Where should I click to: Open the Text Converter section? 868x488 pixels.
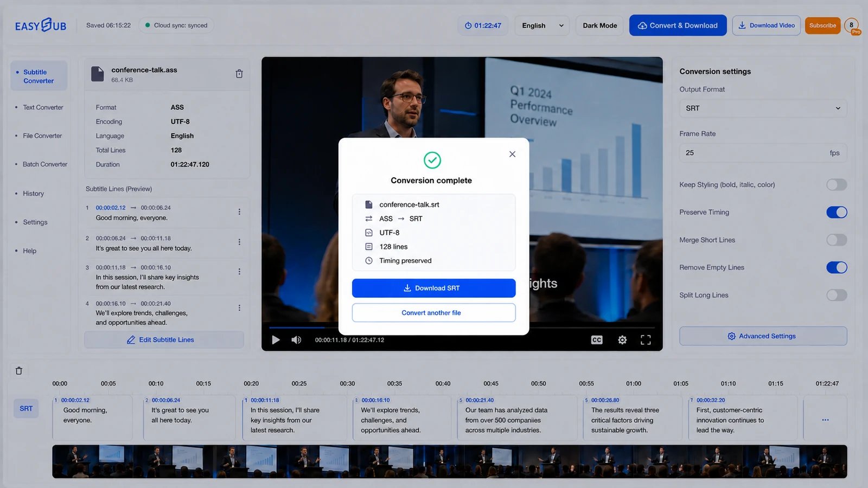[43, 108]
